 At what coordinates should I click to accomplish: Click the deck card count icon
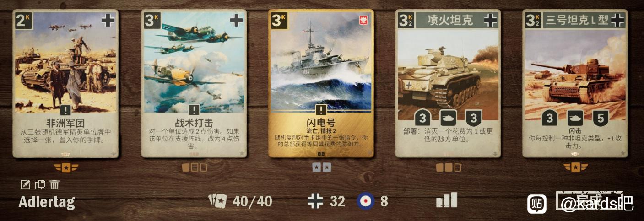pyautogui.click(x=217, y=200)
